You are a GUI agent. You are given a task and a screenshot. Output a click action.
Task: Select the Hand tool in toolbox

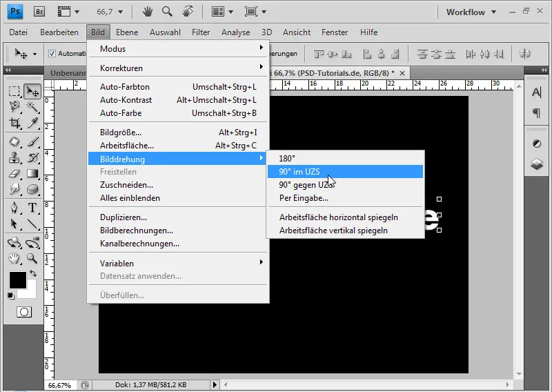[14, 259]
